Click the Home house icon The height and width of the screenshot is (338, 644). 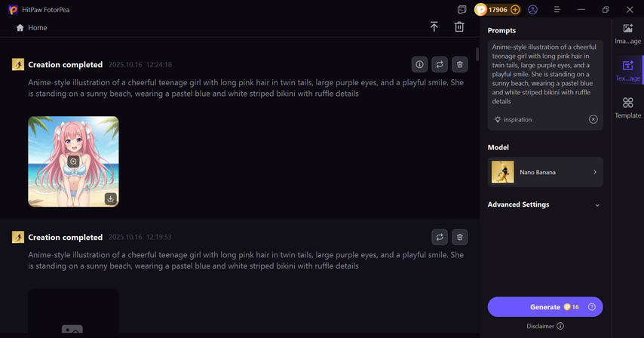pos(20,27)
